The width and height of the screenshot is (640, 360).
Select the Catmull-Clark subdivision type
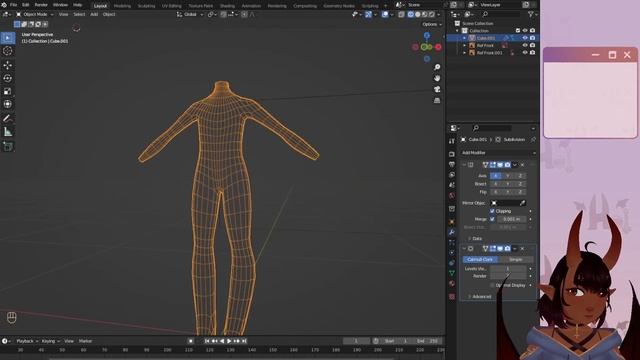click(x=480, y=259)
